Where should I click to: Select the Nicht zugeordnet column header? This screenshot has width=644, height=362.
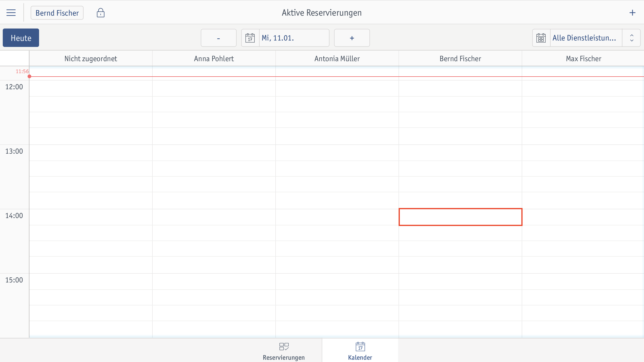click(x=91, y=59)
